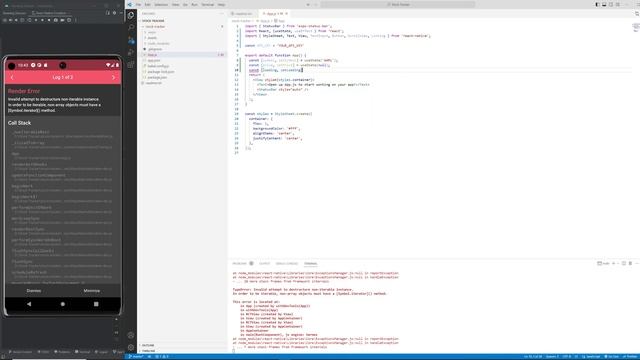Click the code minimap on editor right

coord(636,28)
